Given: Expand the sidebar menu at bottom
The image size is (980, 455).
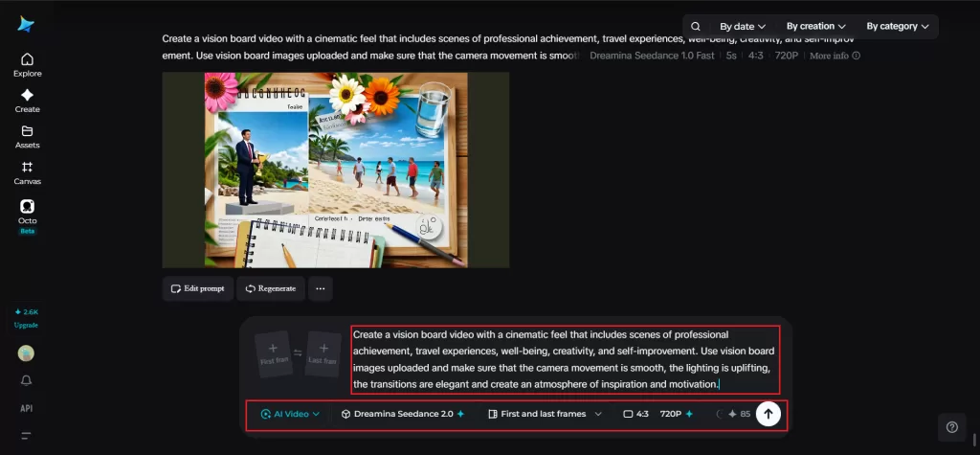Looking at the screenshot, I should click(x=26, y=436).
